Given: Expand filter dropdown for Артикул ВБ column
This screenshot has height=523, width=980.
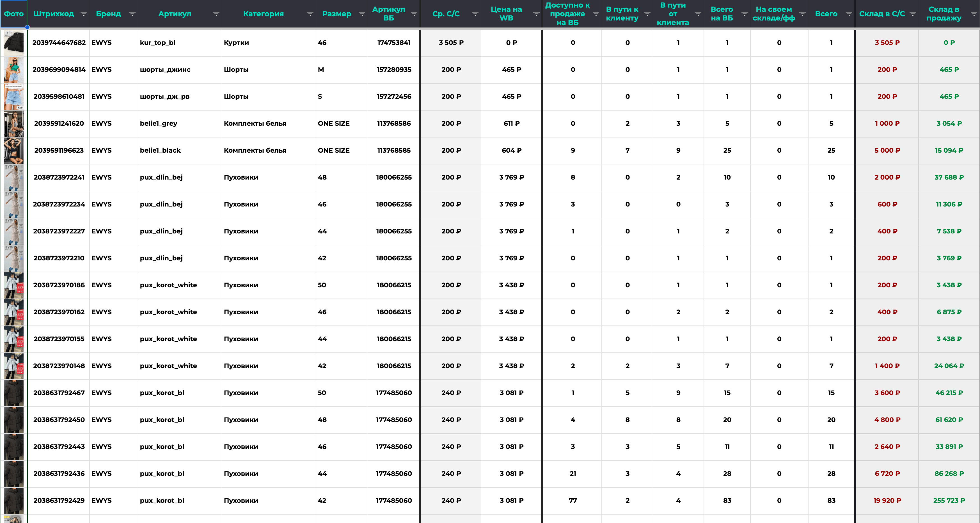Looking at the screenshot, I should click(x=414, y=14).
